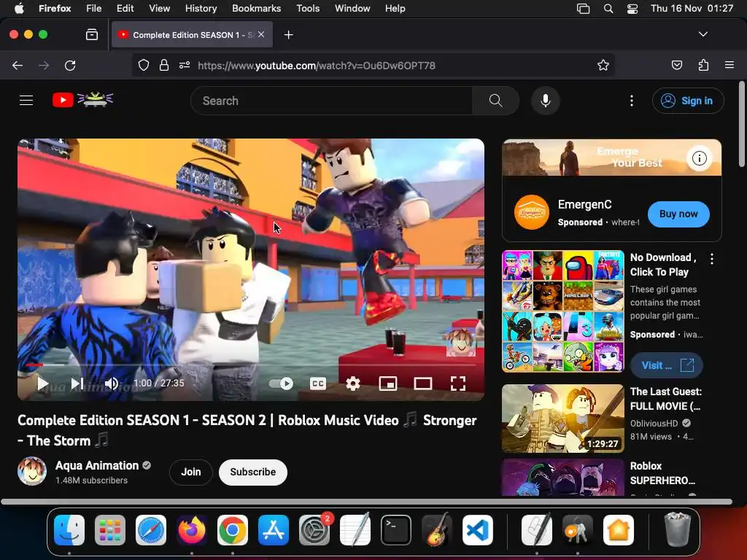Open the Edit menu
This screenshot has width=747, height=560.
tap(125, 8)
